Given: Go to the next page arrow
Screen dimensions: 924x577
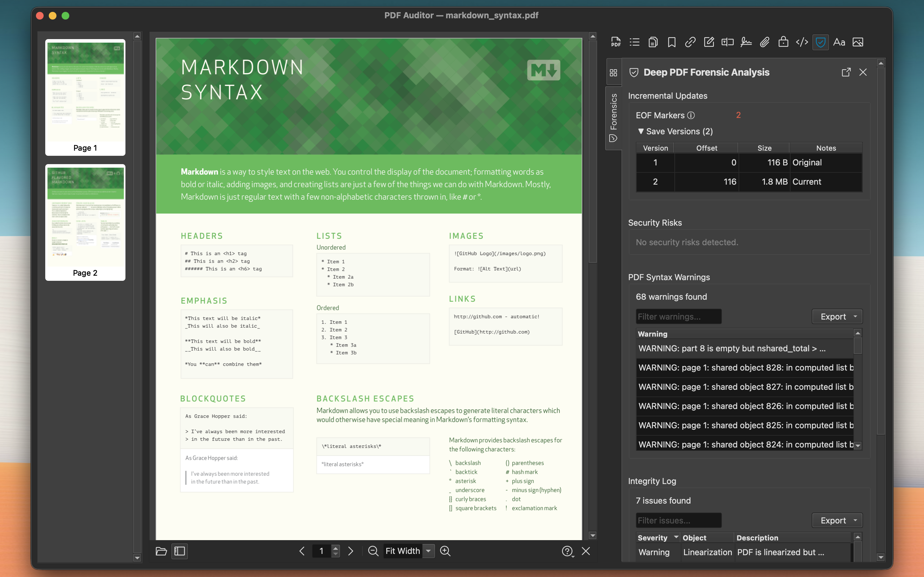Looking at the screenshot, I should [x=350, y=551].
